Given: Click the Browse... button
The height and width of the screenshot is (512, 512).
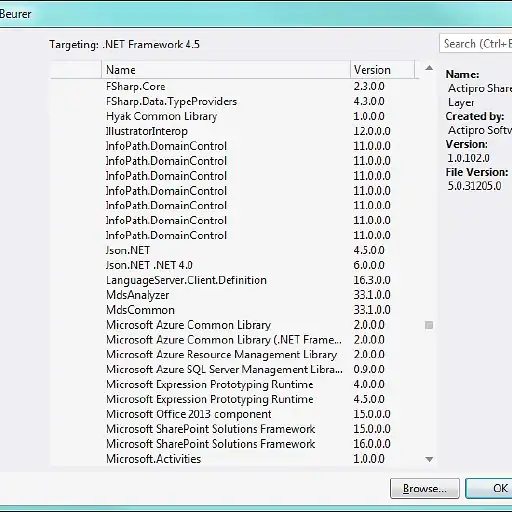Looking at the screenshot, I should (x=425, y=489).
